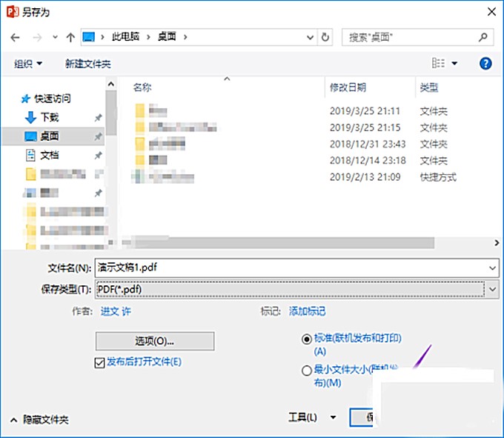Expand the view options dropdown arrow
The height and width of the screenshot is (438, 504).
pos(454,63)
